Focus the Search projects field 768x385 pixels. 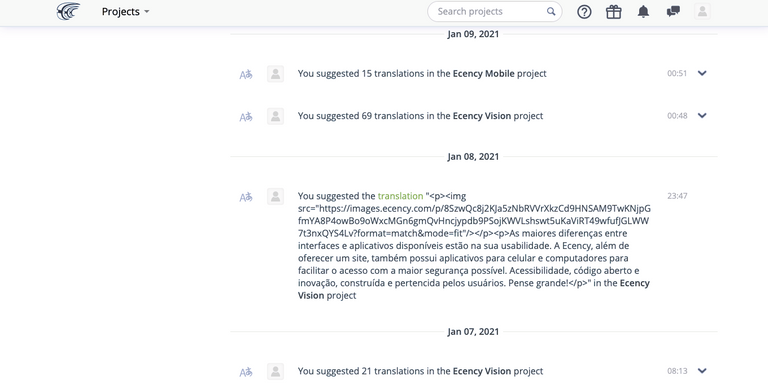495,11
